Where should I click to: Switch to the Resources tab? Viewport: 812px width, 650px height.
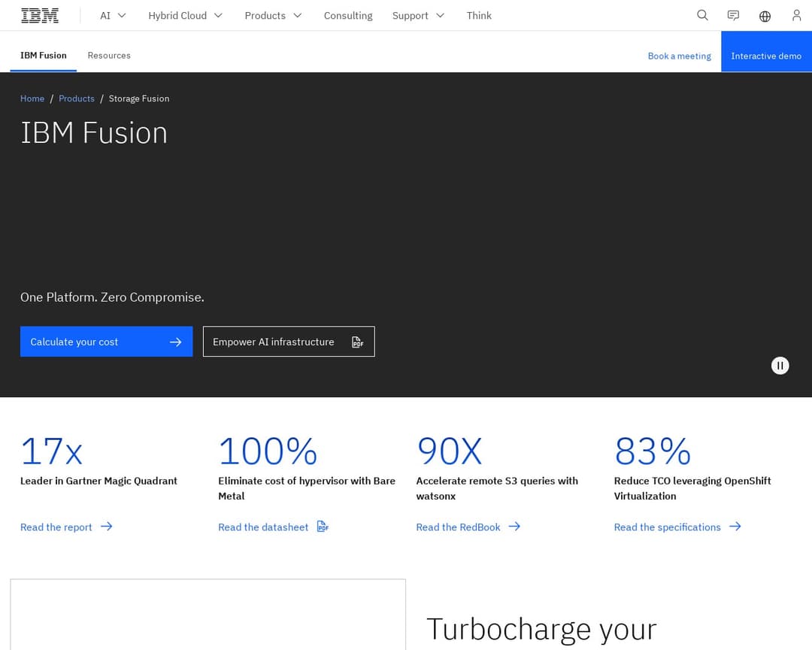(109, 56)
